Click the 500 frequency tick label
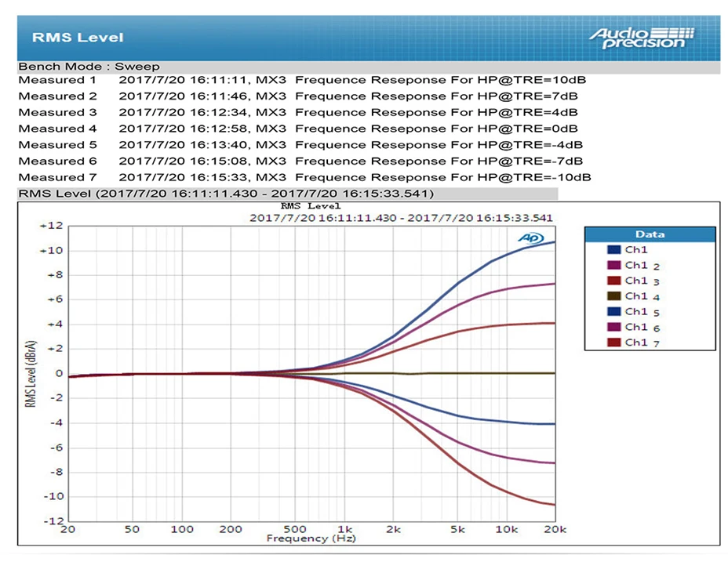The width and height of the screenshot is (728, 562). coord(295,529)
